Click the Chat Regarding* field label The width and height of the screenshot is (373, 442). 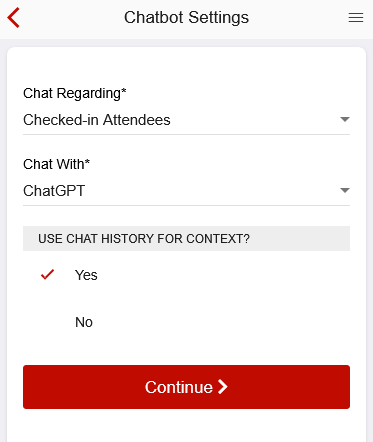pyautogui.click(x=75, y=93)
